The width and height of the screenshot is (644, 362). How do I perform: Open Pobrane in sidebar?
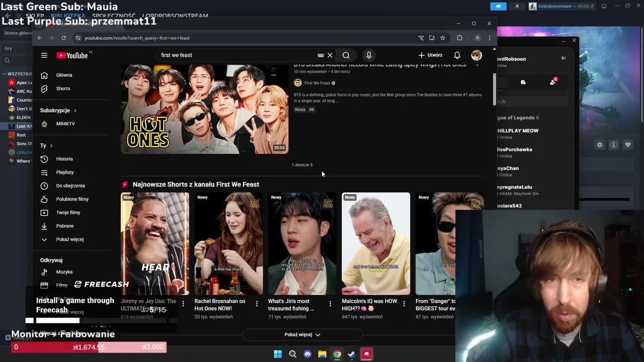pyautogui.click(x=65, y=226)
